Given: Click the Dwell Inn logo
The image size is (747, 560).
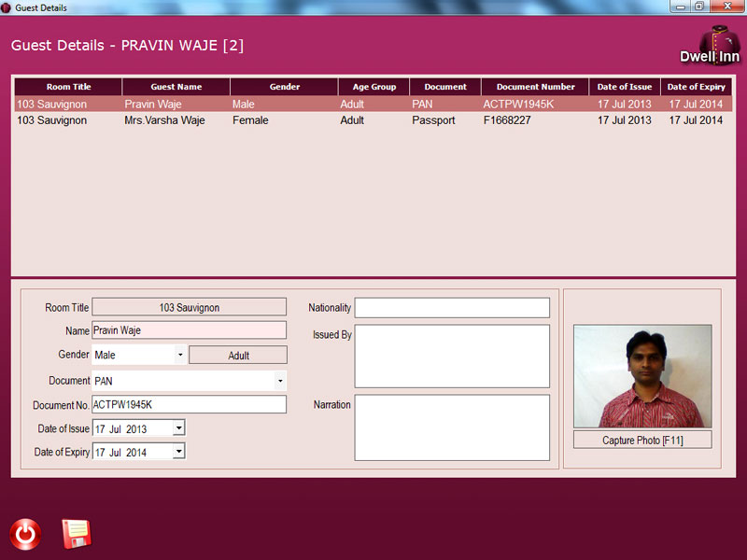Looking at the screenshot, I should pos(710,46).
